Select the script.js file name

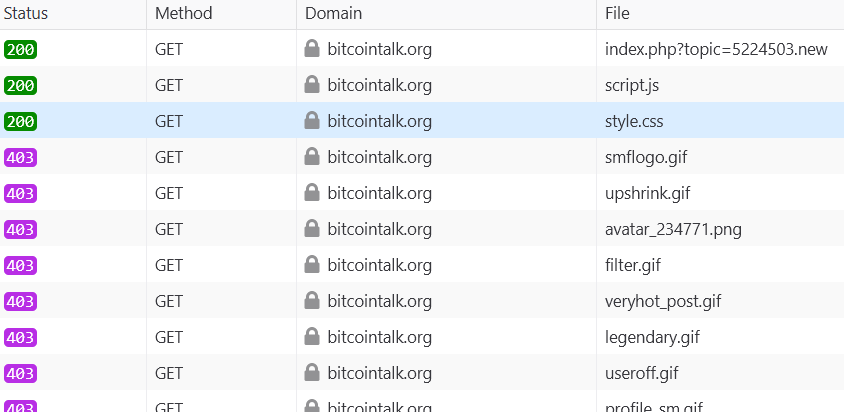[632, 86]
